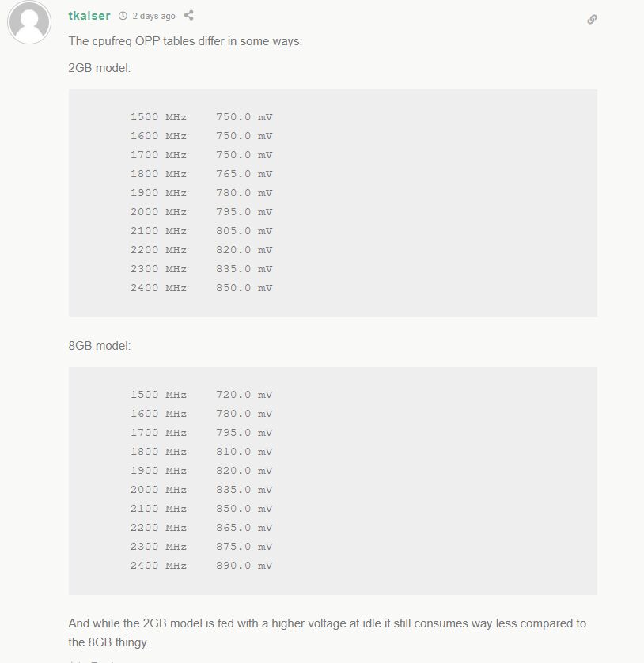This screenshot has height=663, width=644.
Task: Click the clock icon next to 2 days ago
Action: click(x=123, y=16)
